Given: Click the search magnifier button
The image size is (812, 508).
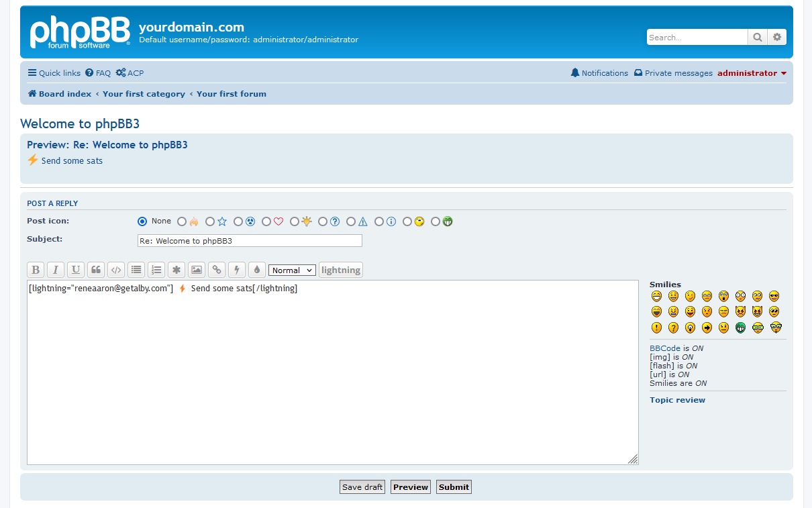Looking at the screenshot, I should [x=758, y=38].
